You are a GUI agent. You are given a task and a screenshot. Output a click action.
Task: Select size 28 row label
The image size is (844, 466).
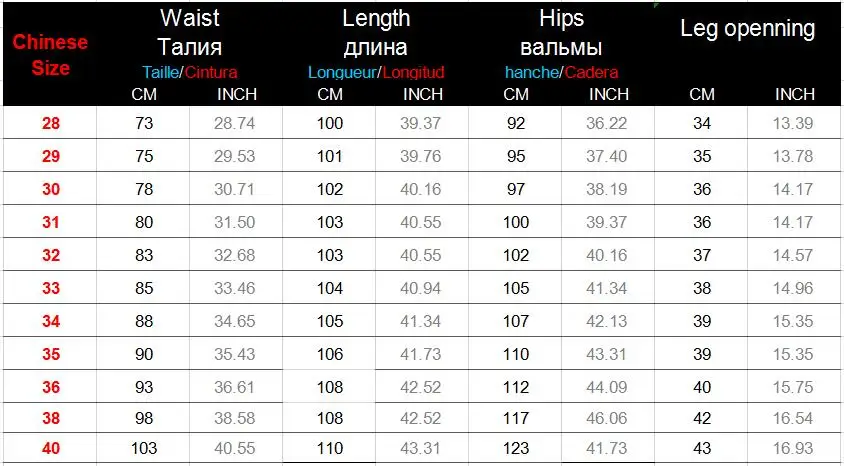coord(51,123)
